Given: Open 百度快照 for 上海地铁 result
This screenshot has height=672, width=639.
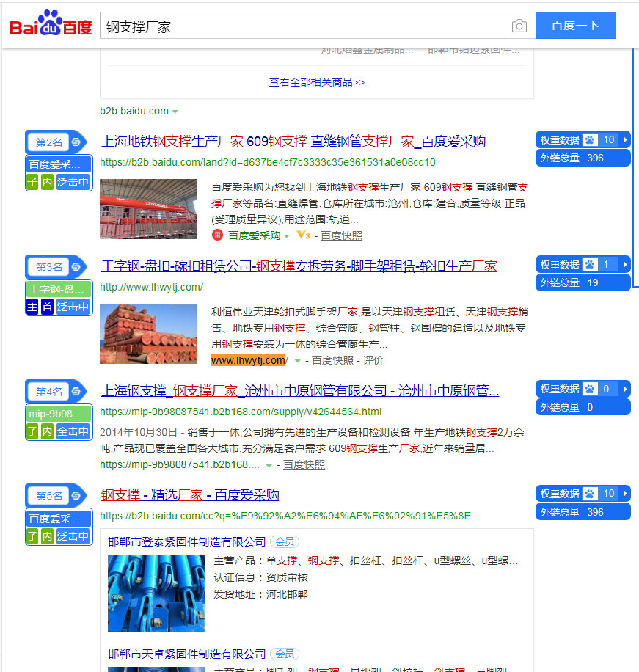Looking at the screenshot, I should coord(341,235).
